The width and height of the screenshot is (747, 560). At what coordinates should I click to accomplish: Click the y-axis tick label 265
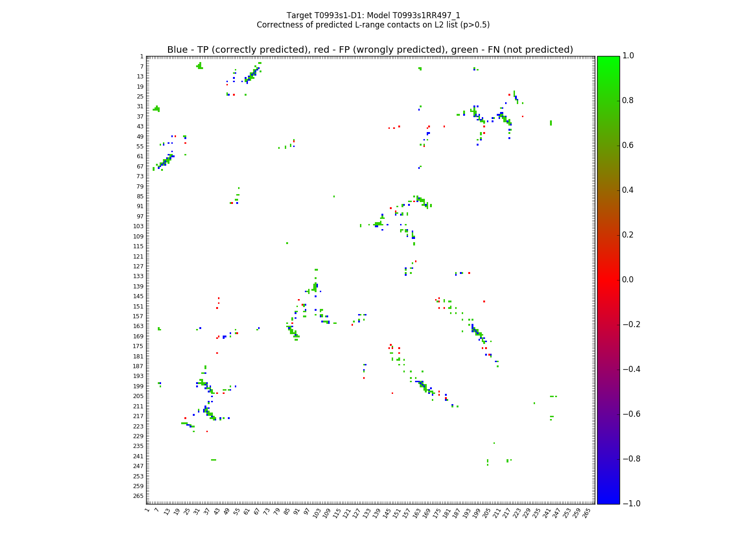tap(139, 496)
